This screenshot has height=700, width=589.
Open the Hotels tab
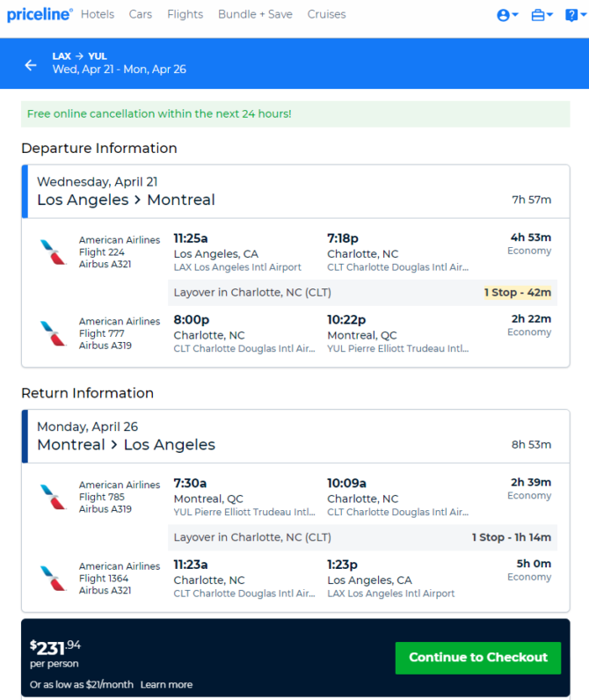[98, 14]
